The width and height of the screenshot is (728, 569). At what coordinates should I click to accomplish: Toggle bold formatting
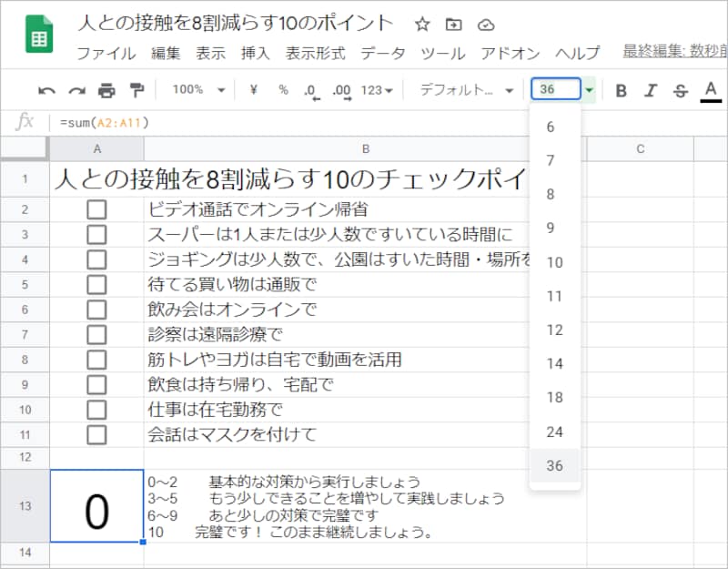[x=622, y=90]
